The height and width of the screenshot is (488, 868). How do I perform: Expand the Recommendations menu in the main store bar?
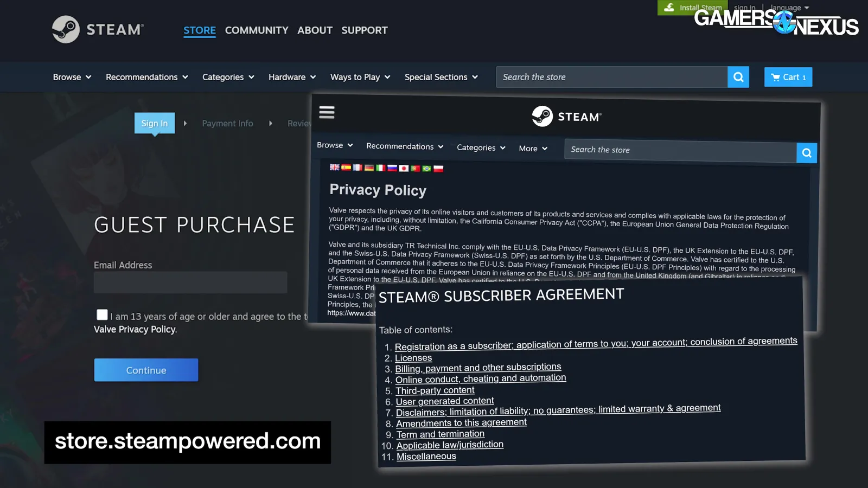147,77
